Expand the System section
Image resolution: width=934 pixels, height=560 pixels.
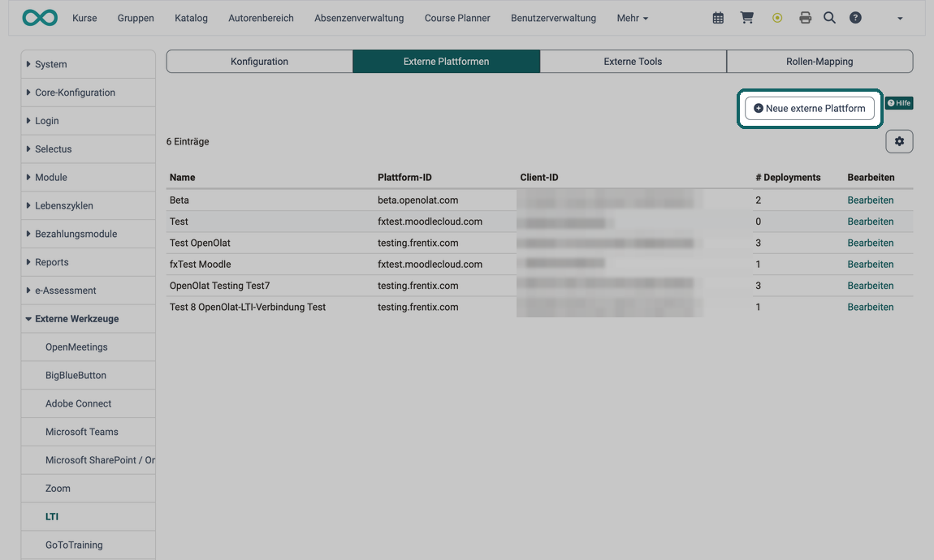pyautogui.click(x=89, y=64)
